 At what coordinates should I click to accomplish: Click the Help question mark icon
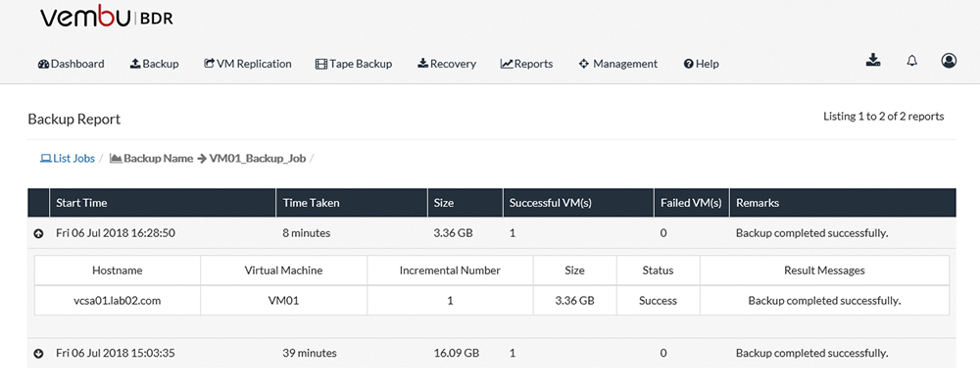tap(689, 64)
